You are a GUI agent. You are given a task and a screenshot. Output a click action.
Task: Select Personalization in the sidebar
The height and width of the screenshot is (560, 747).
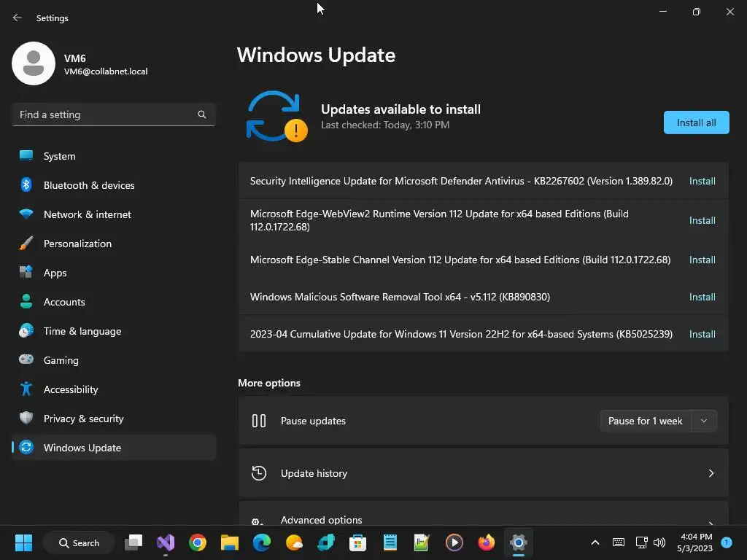tap(113, 244)
